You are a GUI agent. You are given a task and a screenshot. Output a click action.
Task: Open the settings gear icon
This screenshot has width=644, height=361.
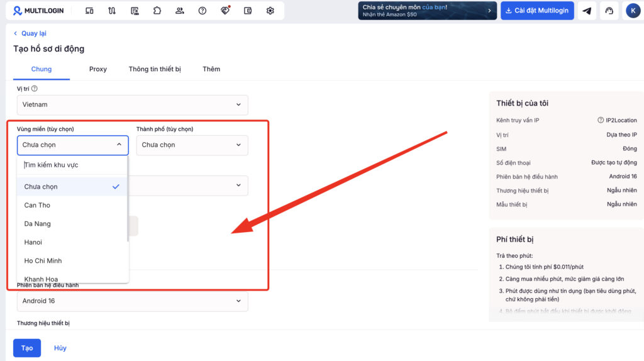point(270,11)
